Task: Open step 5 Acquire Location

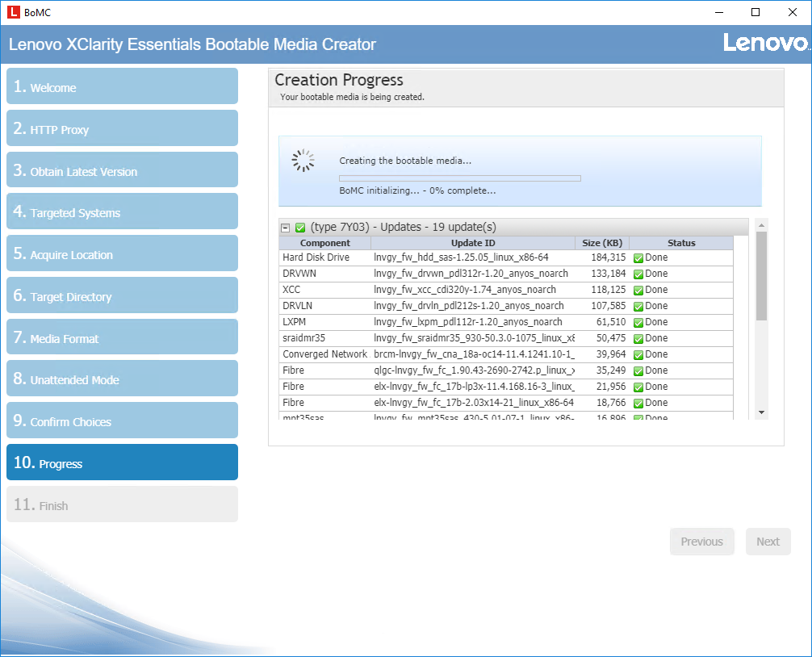Action: click(122, 253)
